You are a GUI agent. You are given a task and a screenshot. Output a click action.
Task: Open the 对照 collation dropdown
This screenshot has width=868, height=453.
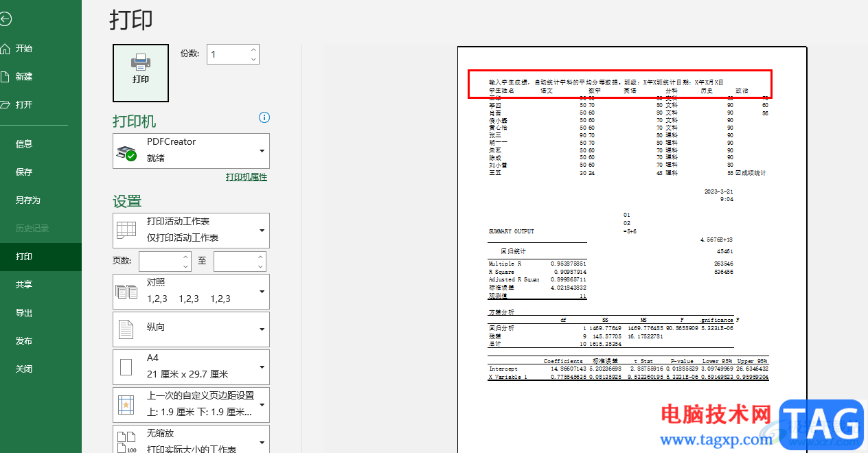[x=191, y=291]
